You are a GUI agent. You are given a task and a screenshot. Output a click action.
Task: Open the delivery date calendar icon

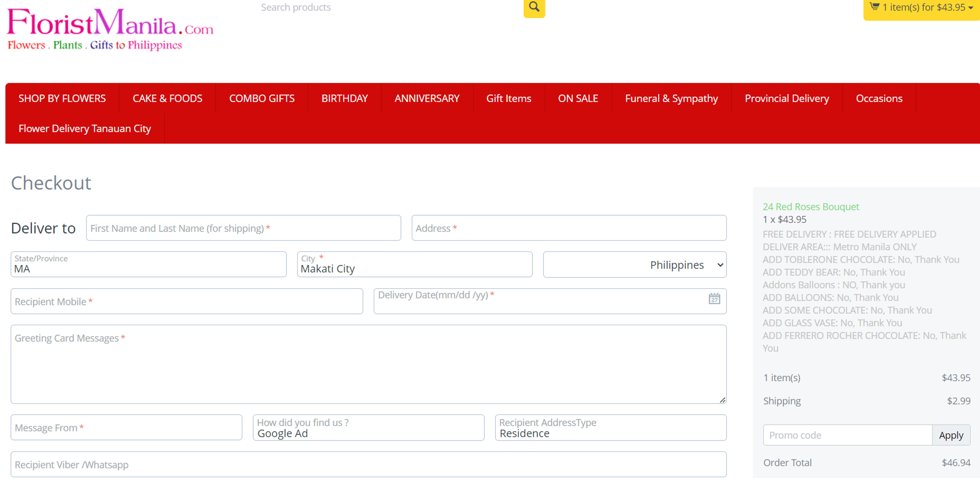pyautogui.click(x=714, y=299)
